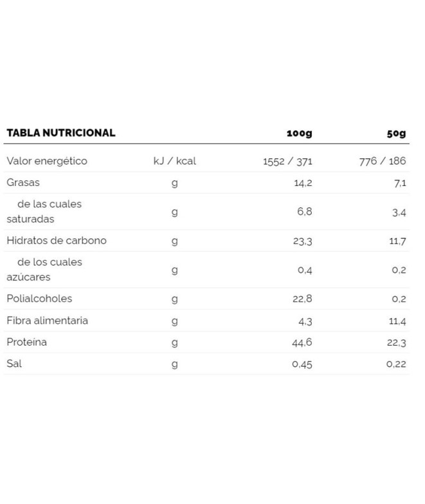Select the Hidratos de carbono label
Screen dimensions: 425x504
pos(57,241)
